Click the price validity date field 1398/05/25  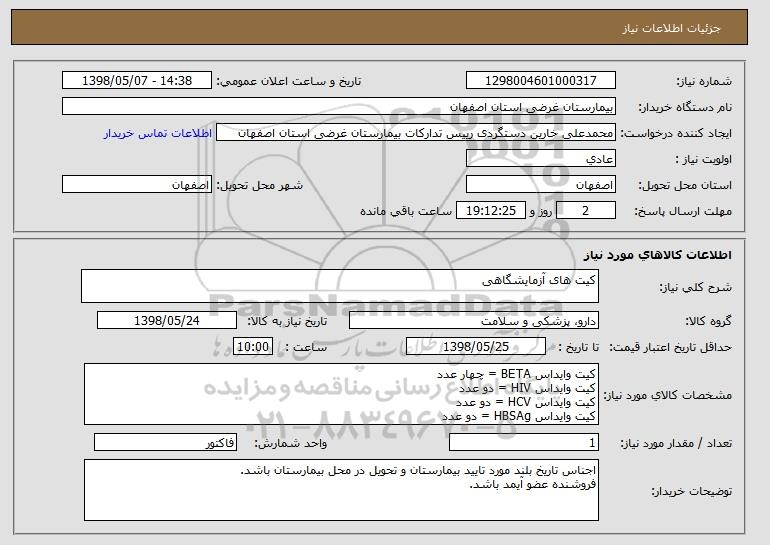[476, 347]
